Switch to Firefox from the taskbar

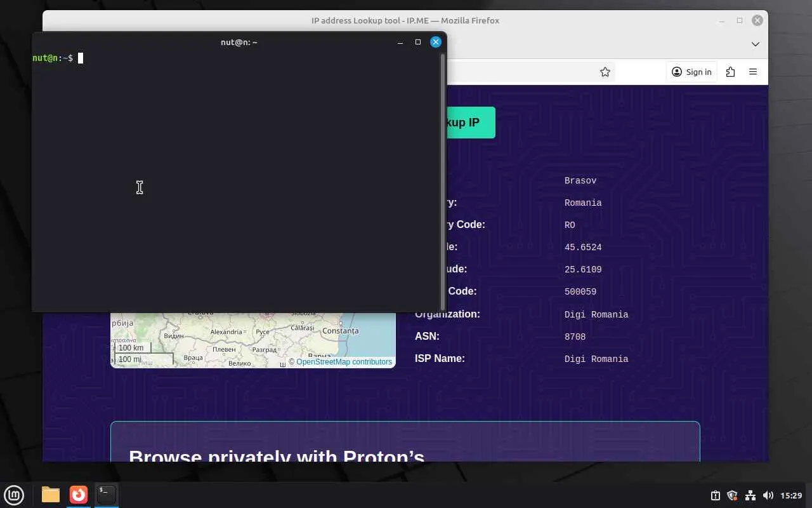coord(79,495)
